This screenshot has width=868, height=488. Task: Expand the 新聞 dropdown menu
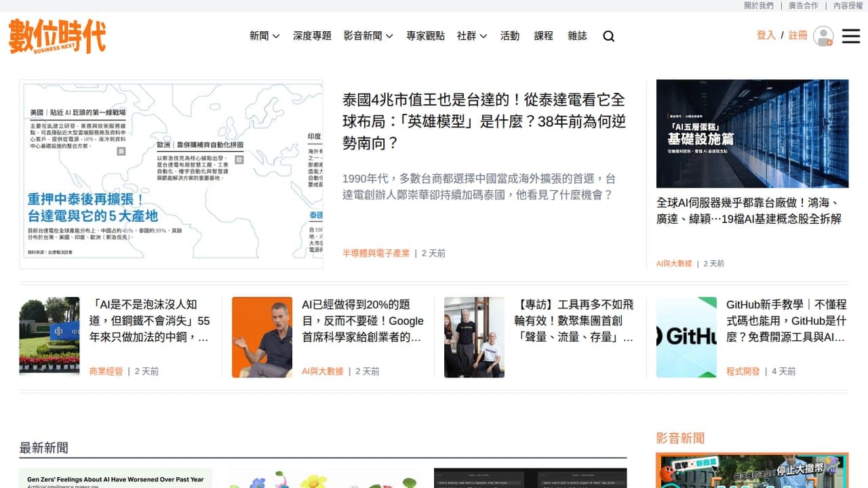click(x=264, y=36)
